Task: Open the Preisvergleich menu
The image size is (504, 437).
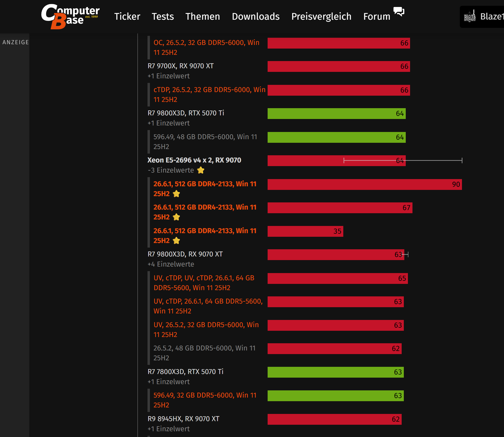Action: click(x=321, y=16)
